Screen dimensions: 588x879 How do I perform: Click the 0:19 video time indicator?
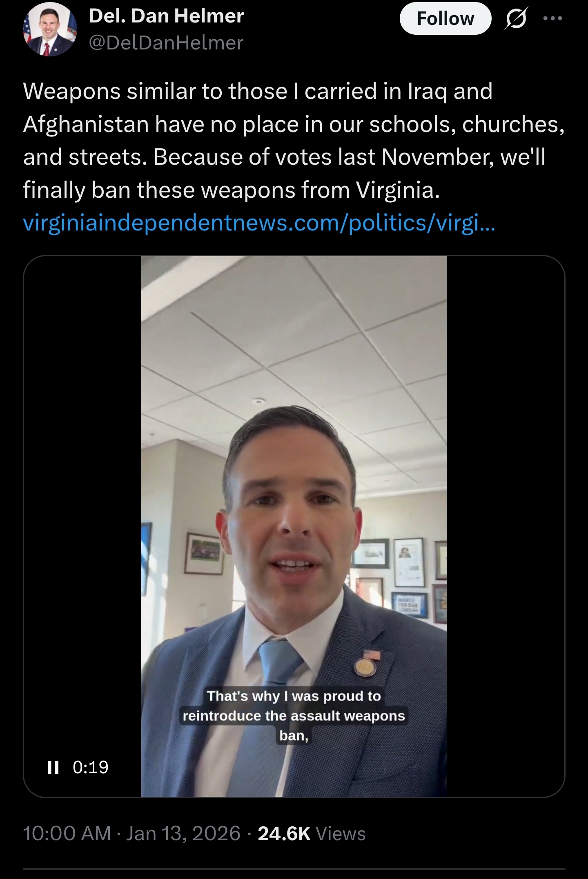pos(91,767)
